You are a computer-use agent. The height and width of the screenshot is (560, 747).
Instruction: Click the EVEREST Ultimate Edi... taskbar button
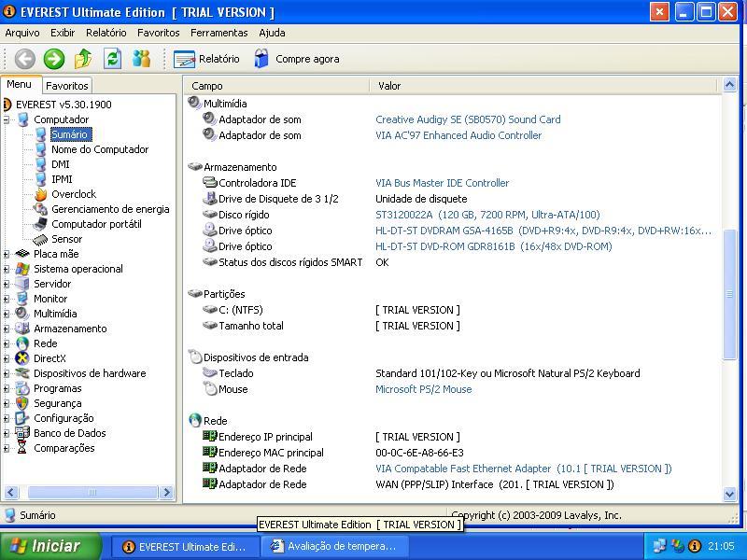point(185,546)
